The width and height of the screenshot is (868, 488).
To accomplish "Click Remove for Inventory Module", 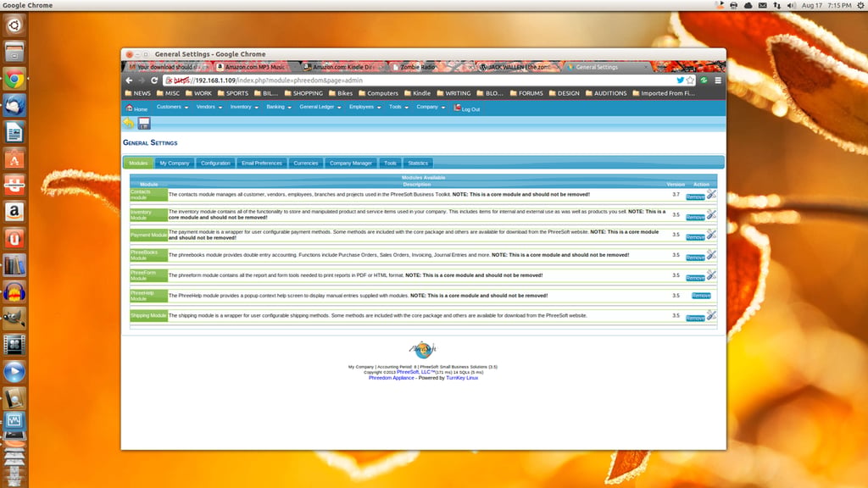I will 695,218.
